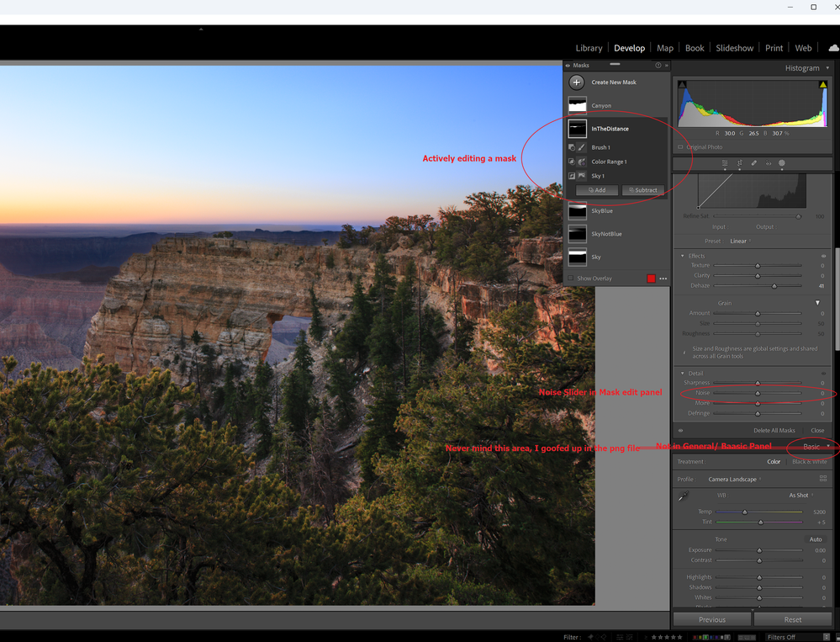The image size is (840, 642).
Task: Select the Healing tool icon
Action: point(753,163)
